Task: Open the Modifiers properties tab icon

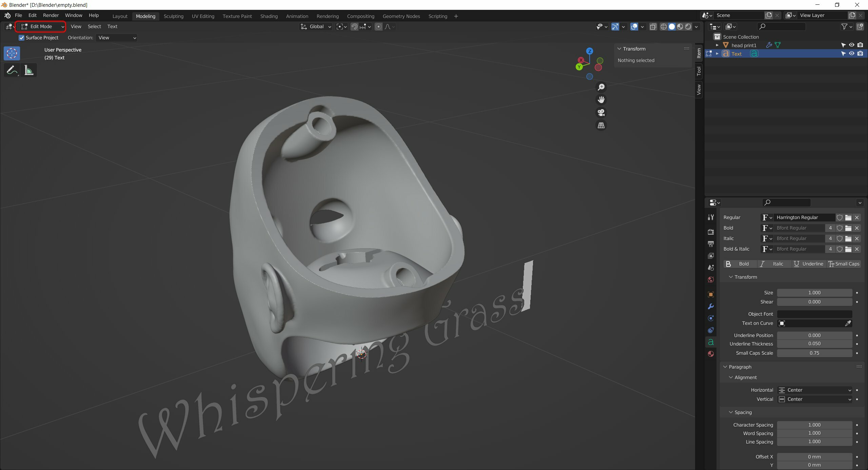Action: 711,306
